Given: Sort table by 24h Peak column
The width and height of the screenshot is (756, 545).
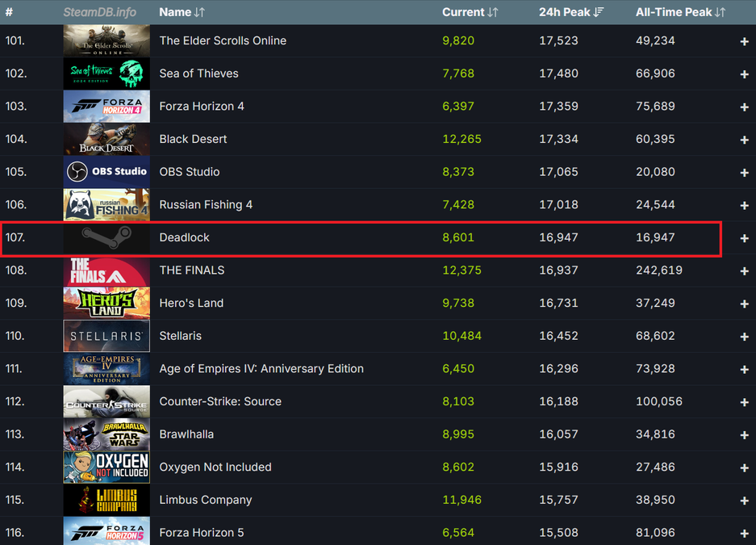Looking at the screenshot, I should (571, 12).
